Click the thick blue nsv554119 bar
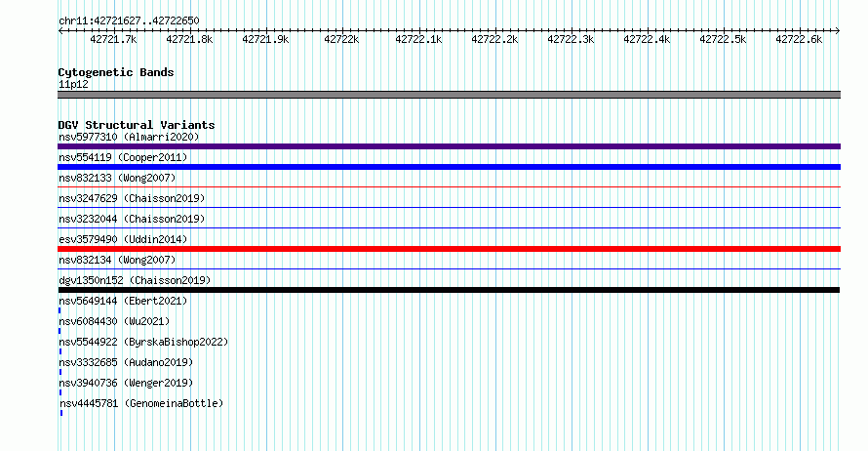The width and height of the screenshot is (868, 451). coord(449,167)
